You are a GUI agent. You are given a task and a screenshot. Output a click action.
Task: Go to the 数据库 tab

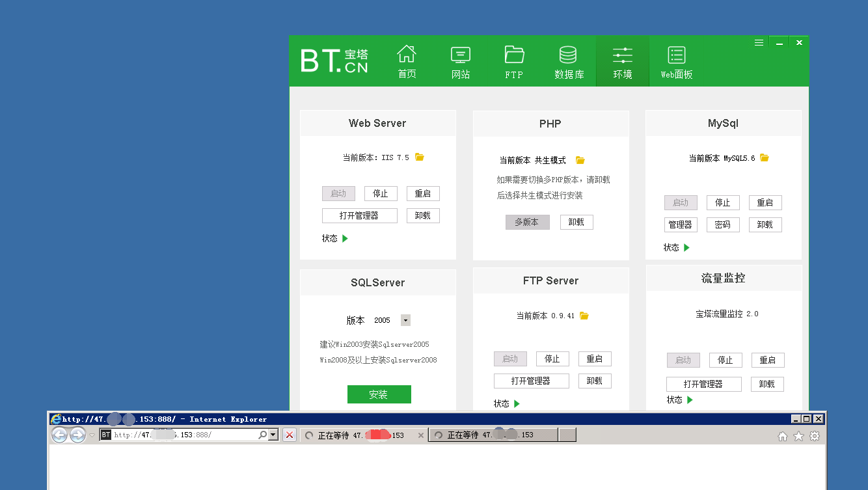[x=569, y=62]
